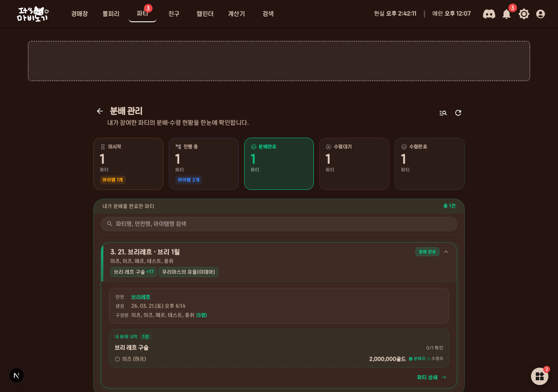Select the 분배완료 status card
The image size is (558, 392).
tap(279, 164)
